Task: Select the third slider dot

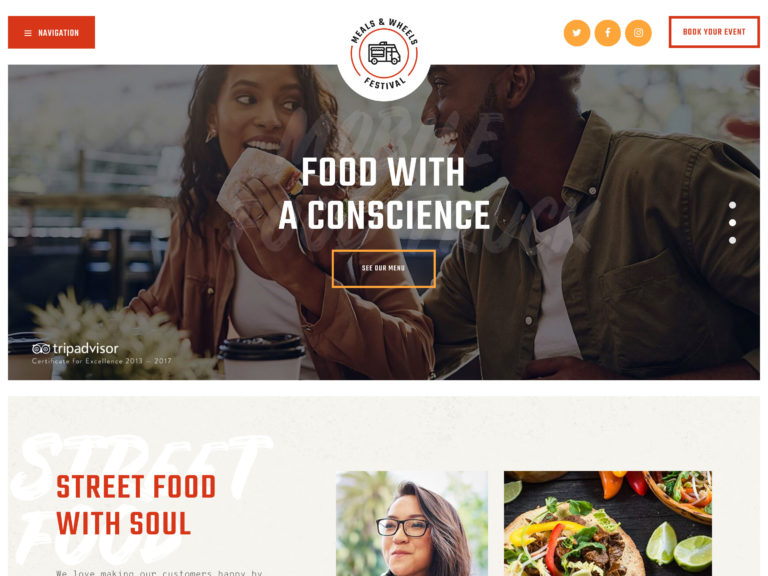Action: coord(732,240)
